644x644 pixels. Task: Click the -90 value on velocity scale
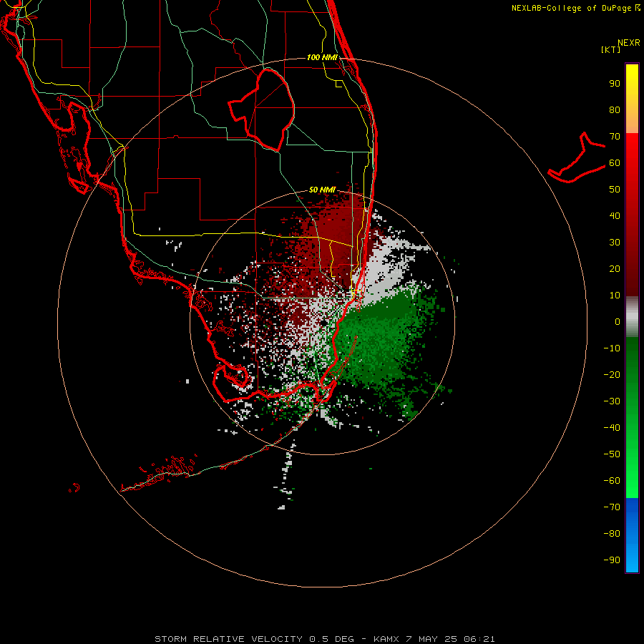[x=612, y=560]
